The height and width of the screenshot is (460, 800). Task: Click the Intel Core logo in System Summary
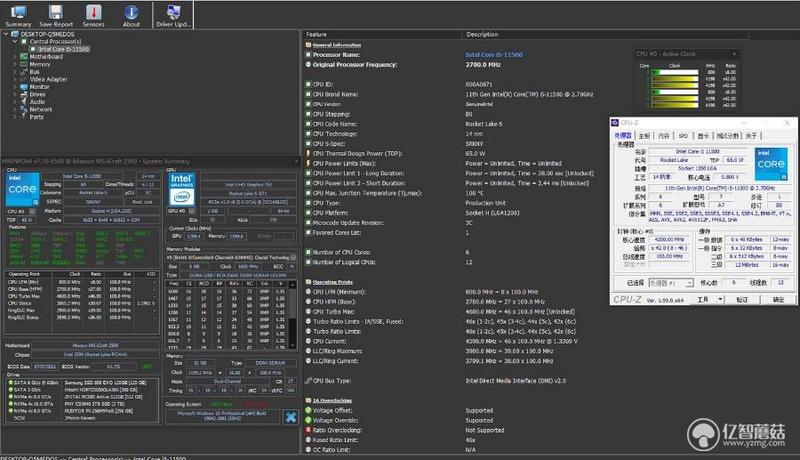coord(22,189)
